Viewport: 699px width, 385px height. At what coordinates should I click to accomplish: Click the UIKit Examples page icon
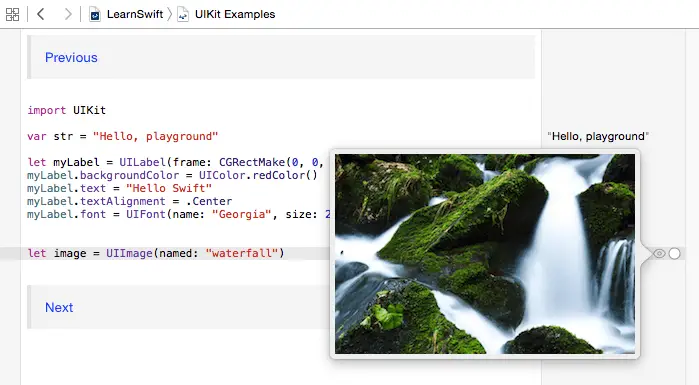click(x=183, y=15)
